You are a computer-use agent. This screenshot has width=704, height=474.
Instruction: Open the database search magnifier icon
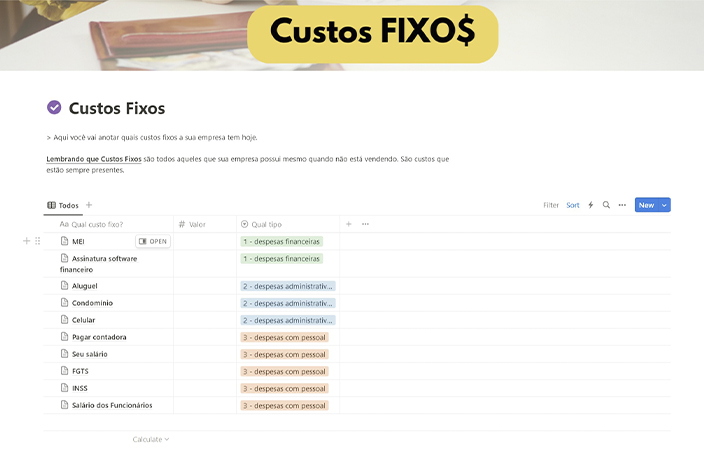[606, 205]
